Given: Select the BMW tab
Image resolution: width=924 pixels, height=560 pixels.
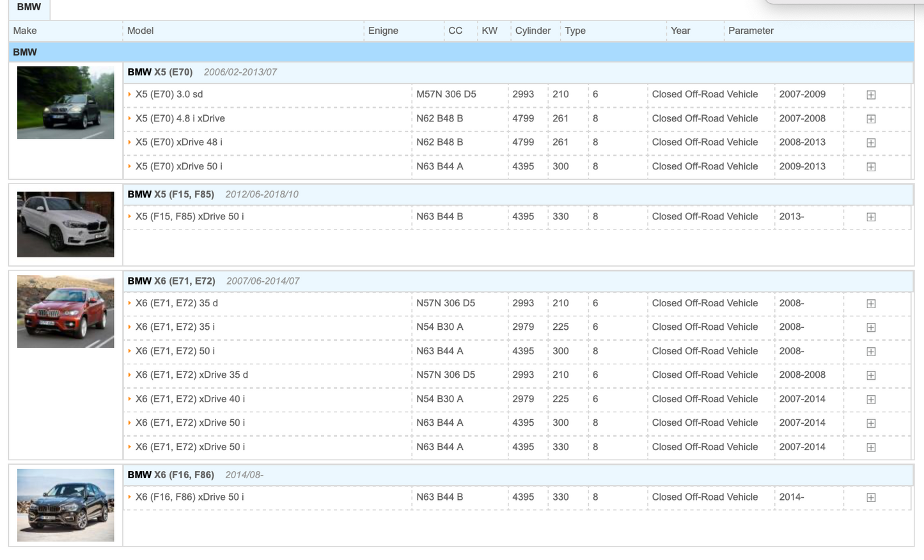Looking at the screenshot, I should 29,8.
